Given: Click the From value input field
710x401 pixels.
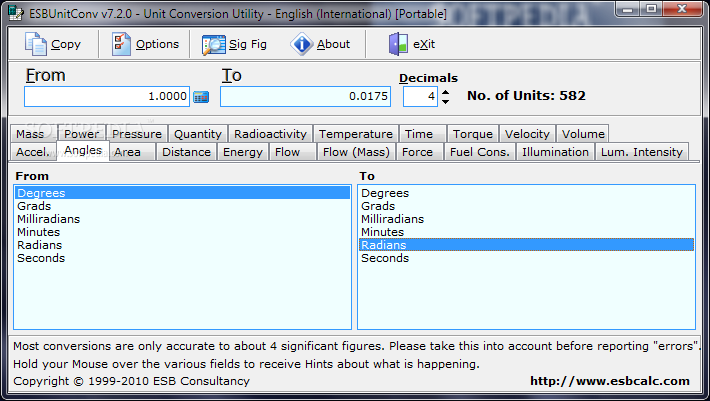Looking at the screenshot, I should (107, 96).
